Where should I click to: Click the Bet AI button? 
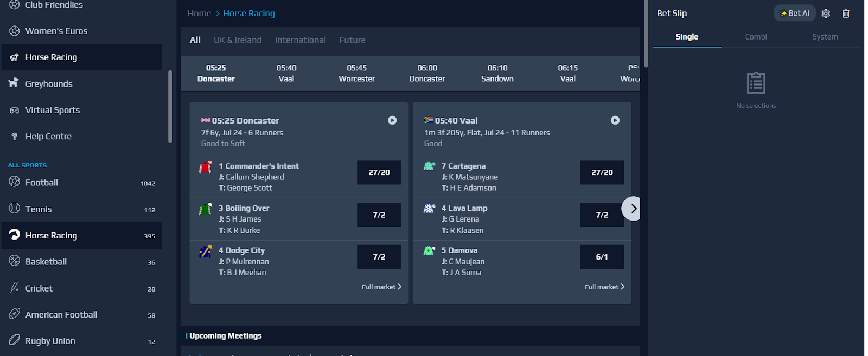pyautogui.click(x=794, y=14)
